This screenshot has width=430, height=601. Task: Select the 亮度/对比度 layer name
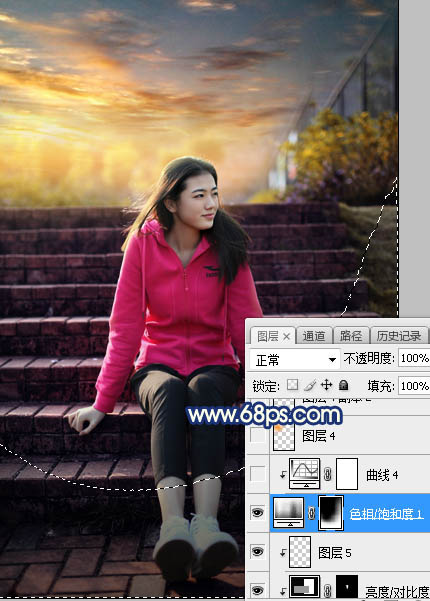click(x=397, y=592)
